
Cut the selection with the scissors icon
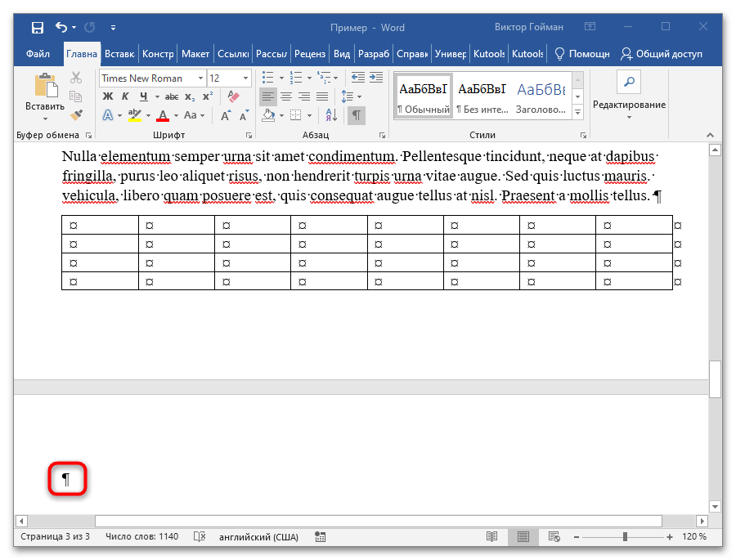76,78
